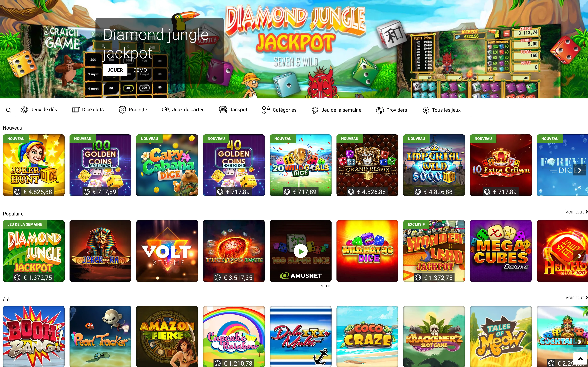Image resolution: width=588 pixels, height=367 pixels.
Task: Advance the Nouveau row with the arrow
Action: click(x=580, y=170)
